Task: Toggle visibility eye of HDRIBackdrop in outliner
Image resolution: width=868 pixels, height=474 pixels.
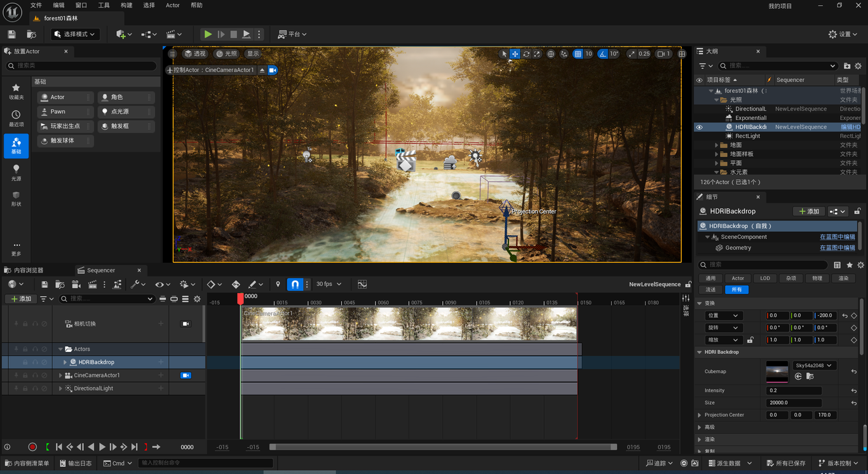Action: pos(700,127)
